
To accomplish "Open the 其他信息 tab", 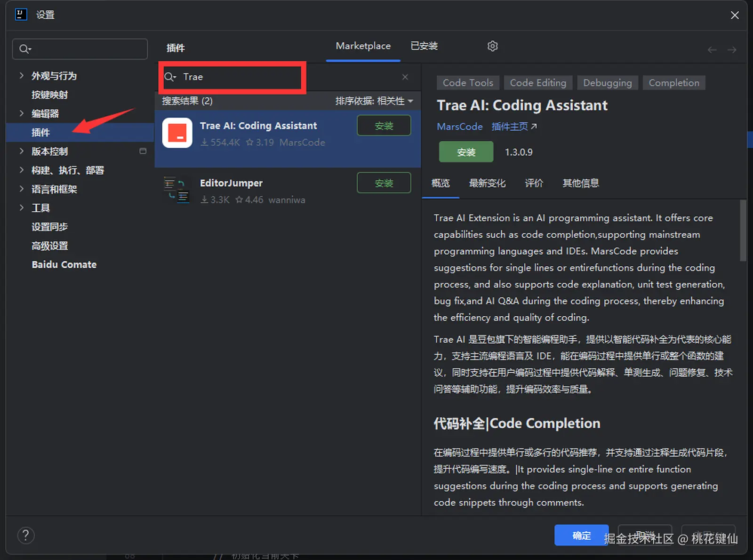I will click(x=581, y=183).
